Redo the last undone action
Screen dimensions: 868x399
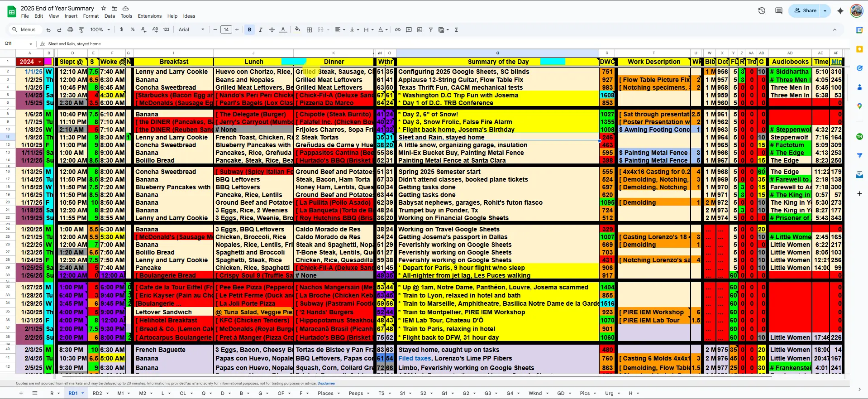coord(59,30)
